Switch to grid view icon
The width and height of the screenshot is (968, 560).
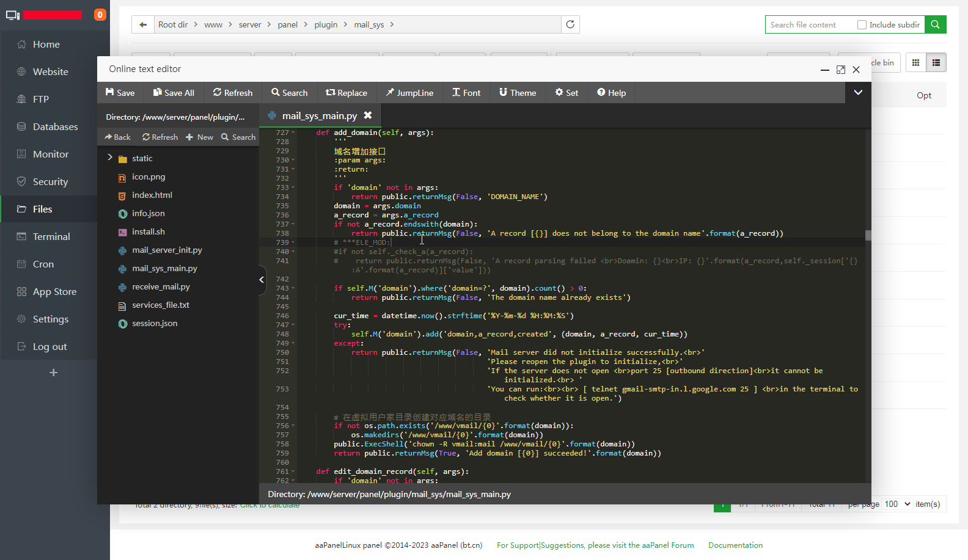pos(915,62)
